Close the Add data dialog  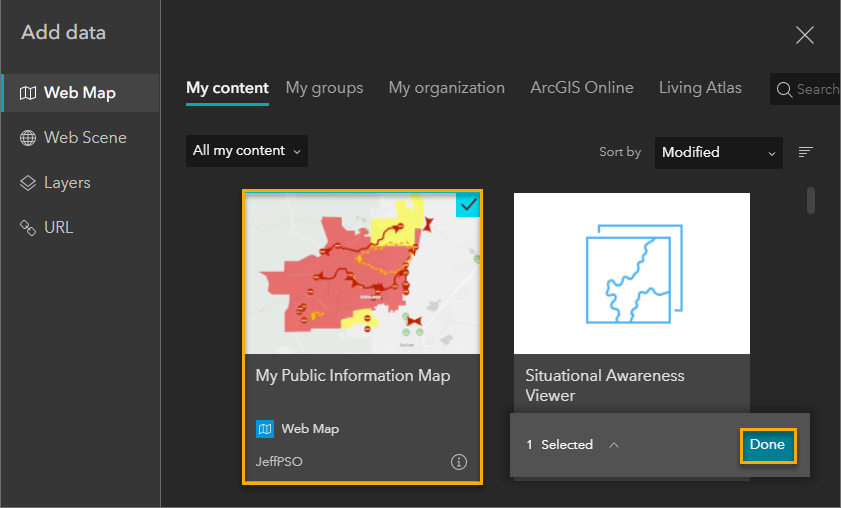pos(804,36)
